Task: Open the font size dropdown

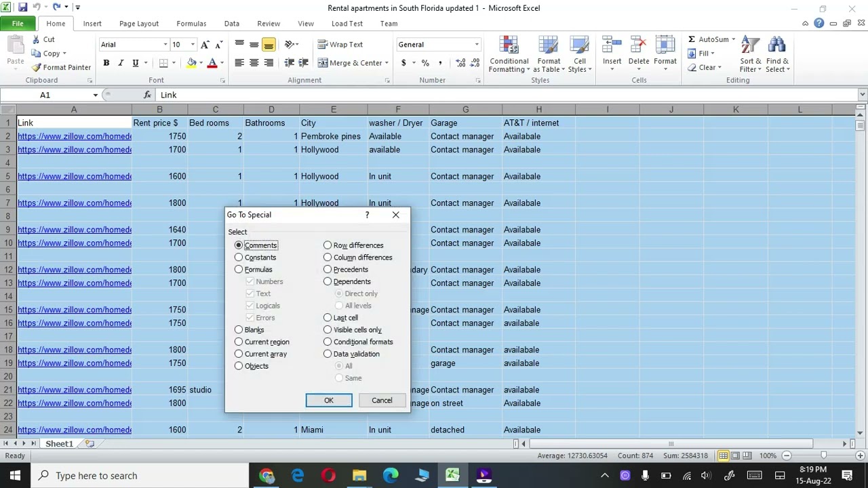Action: 193,45
